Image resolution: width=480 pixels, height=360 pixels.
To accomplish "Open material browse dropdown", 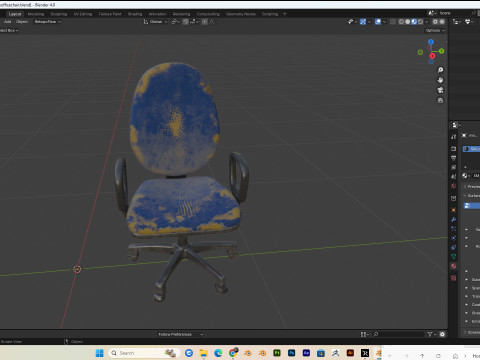I will click(x=466, y=176).
